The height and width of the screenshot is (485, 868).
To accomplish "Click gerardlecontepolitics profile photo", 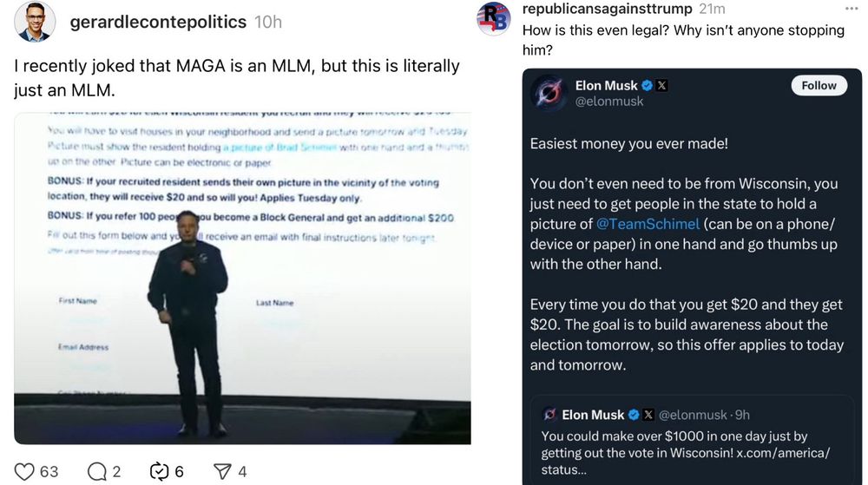I will (35, 22).
